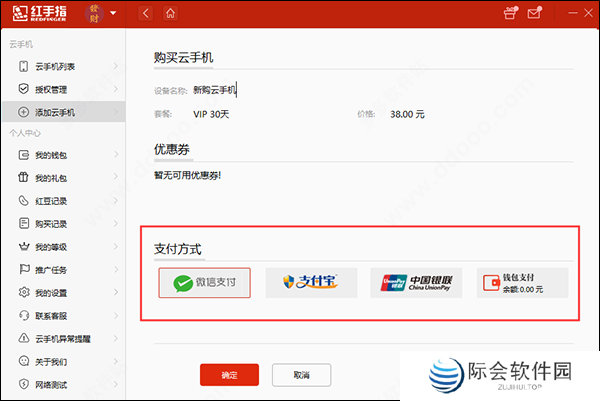
Task: Click the gear icon beside 我的设置
Action: pyautogui.click(x=24, y=292)
